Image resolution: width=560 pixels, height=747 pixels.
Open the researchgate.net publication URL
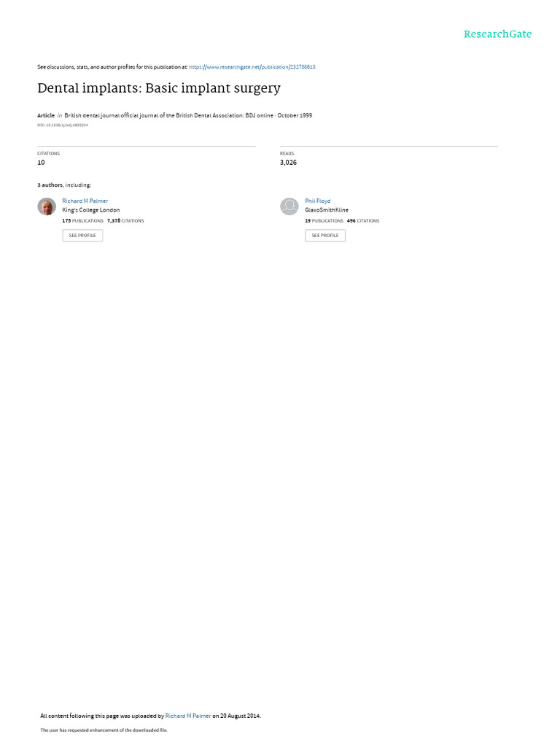point(252,67)
